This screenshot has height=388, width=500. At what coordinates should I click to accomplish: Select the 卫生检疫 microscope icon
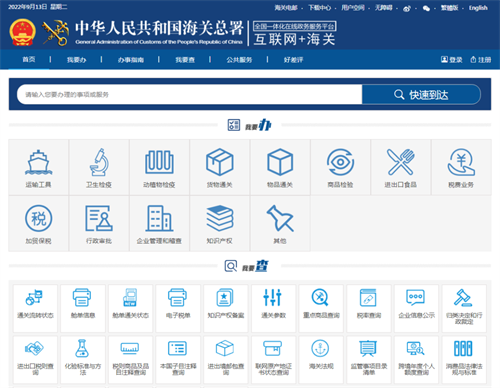click(x=99, y=162)
